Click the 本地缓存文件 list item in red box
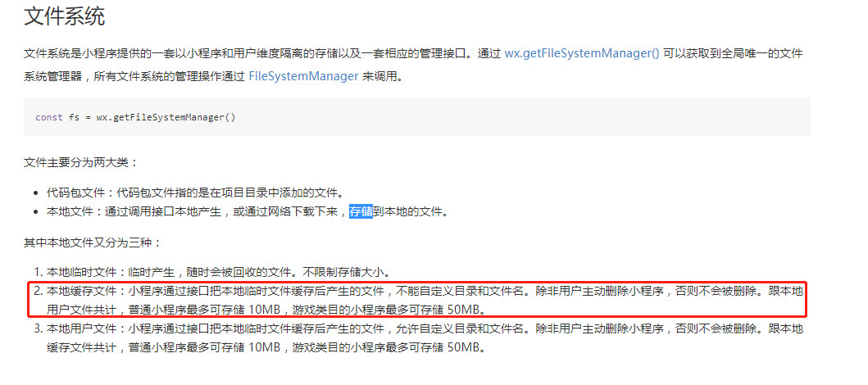The width and height of the screenshot is (868, 385). (x=425, y=299)
